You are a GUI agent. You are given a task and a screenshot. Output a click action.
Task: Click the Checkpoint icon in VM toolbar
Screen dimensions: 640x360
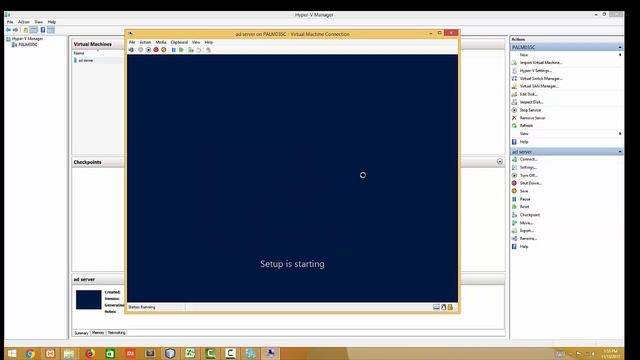click(x=191, y=50)
